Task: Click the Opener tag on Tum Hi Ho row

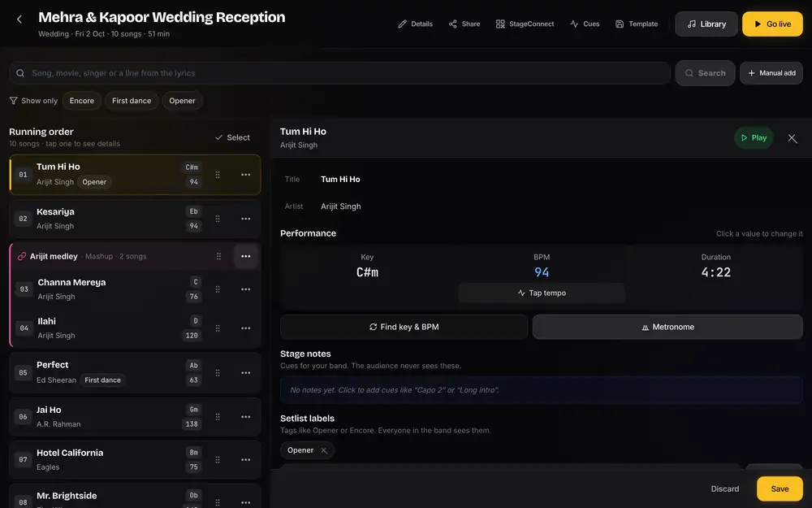Action: 94,182
